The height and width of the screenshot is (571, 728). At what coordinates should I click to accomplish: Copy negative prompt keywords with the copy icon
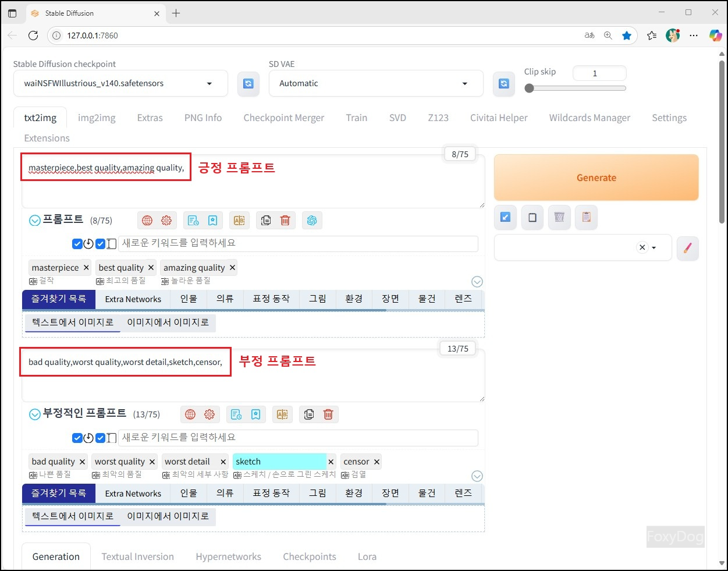click(309, 414)
